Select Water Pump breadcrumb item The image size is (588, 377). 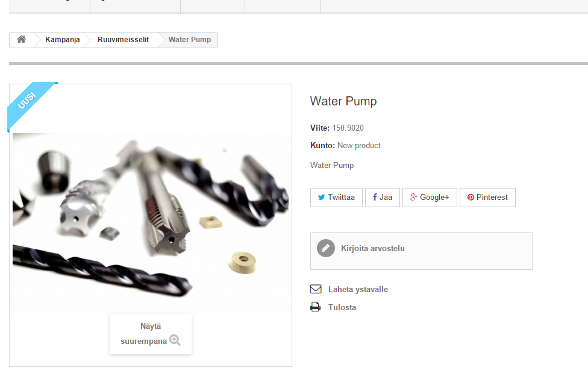click(190, 39)
